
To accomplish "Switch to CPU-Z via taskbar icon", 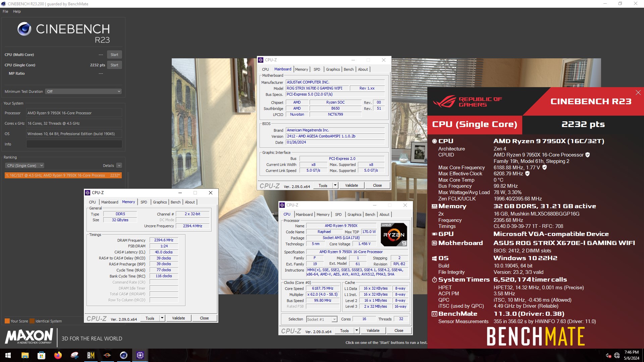I will click(140, 355).
